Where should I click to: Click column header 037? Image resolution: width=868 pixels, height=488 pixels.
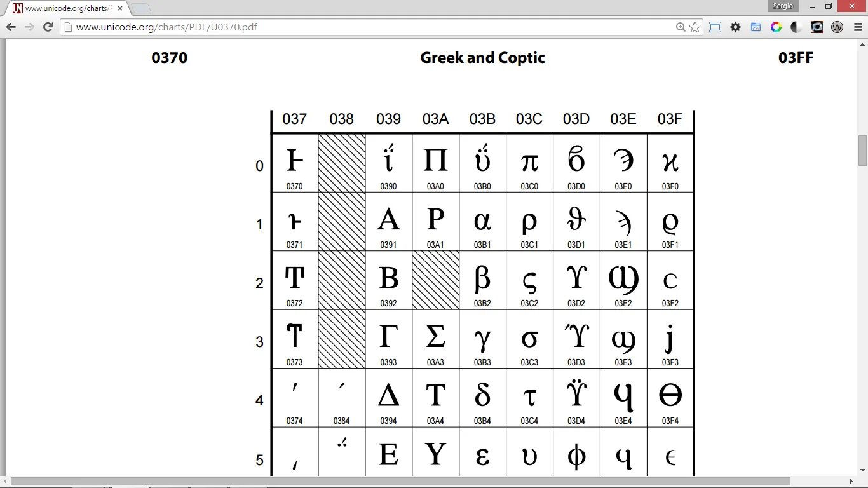click(295, 119)
